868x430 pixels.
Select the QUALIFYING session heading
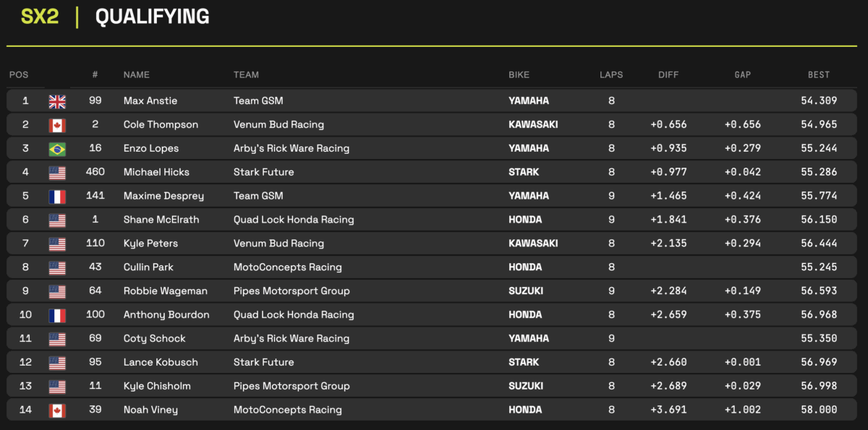tap(152, 17)
